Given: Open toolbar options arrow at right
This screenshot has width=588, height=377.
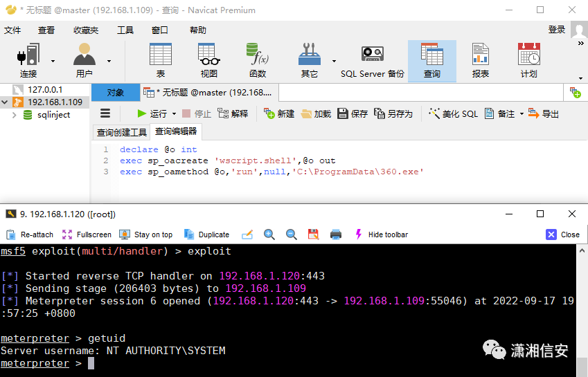Looking at the screenshot, I should pyautogui.click(x=581, y=78).
